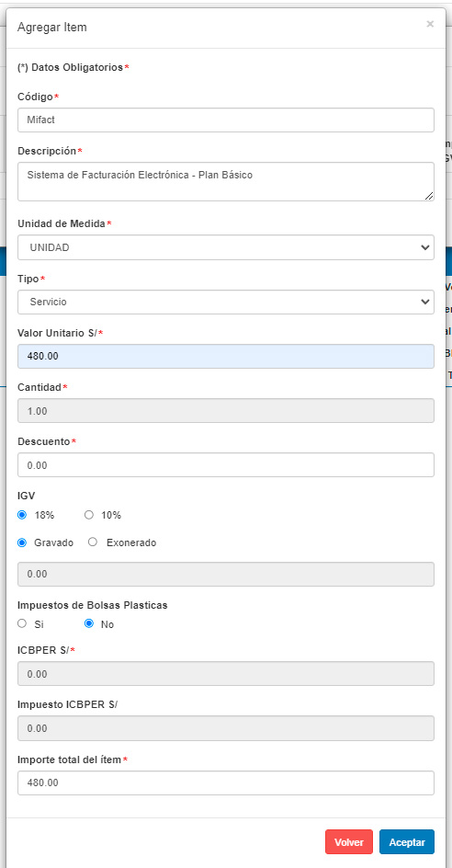The image size is (452, 868).
Task: Click the Importe total del ítem field
Action: click(226, 782)
